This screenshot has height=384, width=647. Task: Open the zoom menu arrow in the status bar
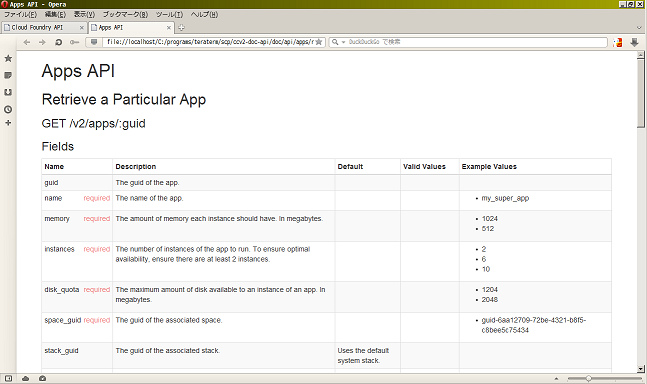[556, 378]
